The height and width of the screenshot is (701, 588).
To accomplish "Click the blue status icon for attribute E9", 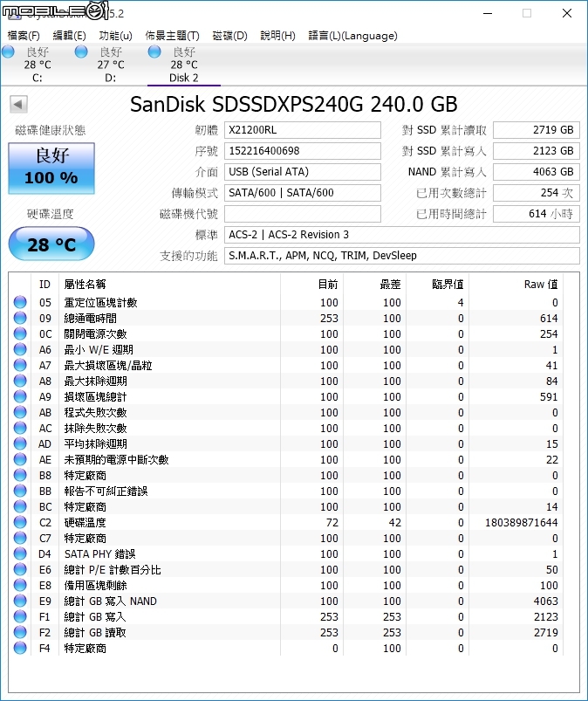I will [x=20, y=601].
